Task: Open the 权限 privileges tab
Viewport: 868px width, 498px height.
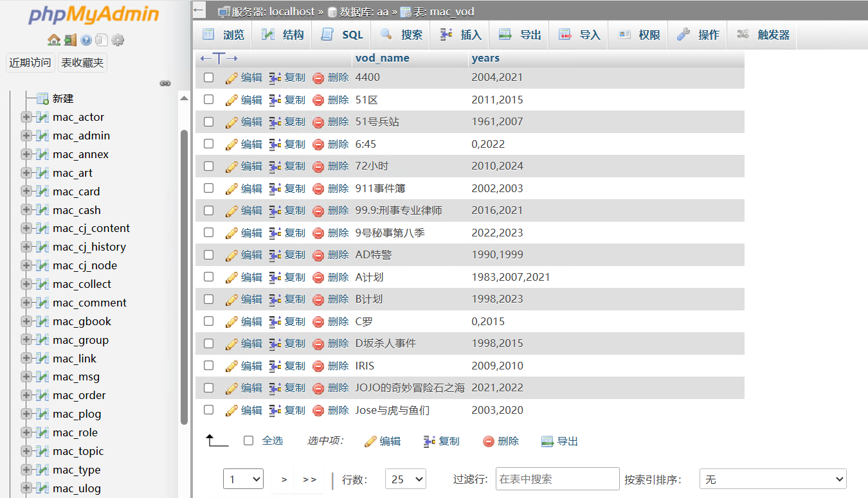Action: [638, 35]
